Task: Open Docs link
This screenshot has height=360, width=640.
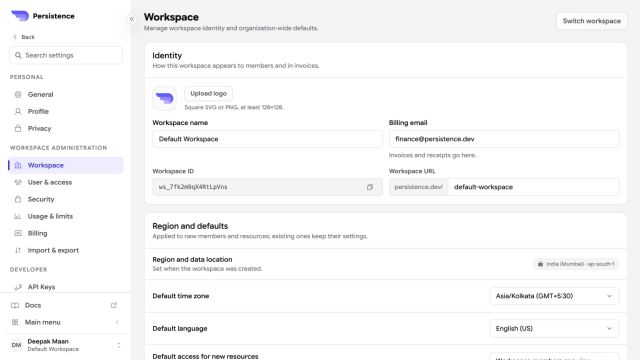Action: tap(66, 305)
